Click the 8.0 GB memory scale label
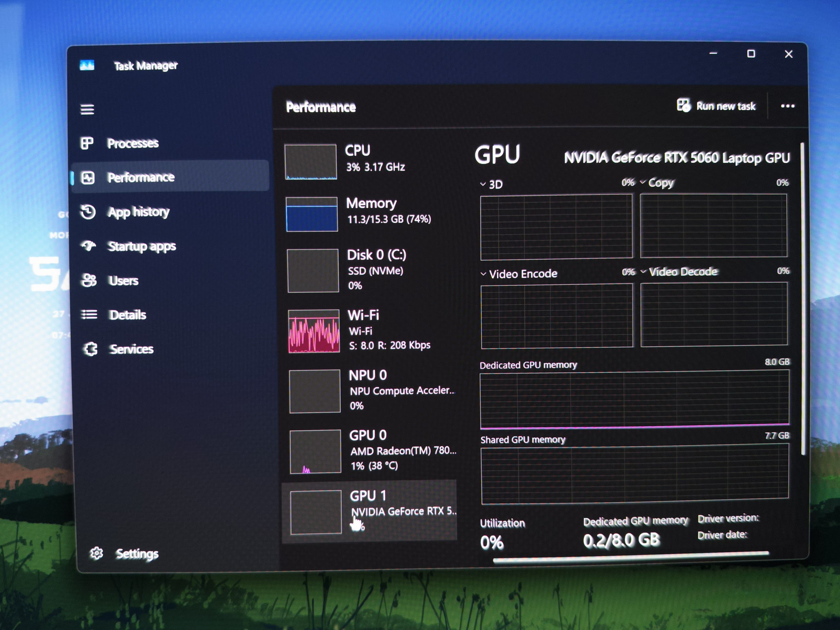The image size is (840, 630). [777, 362]
